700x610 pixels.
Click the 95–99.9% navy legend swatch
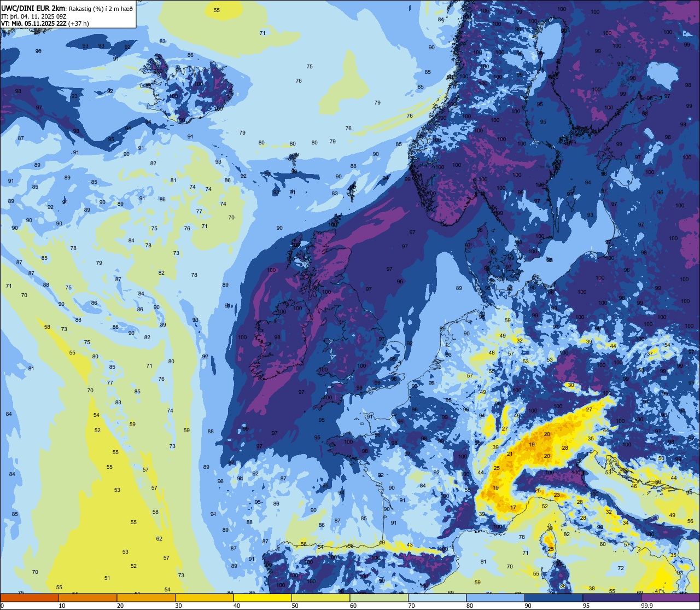pyautogui.click(x=612, y=598)
